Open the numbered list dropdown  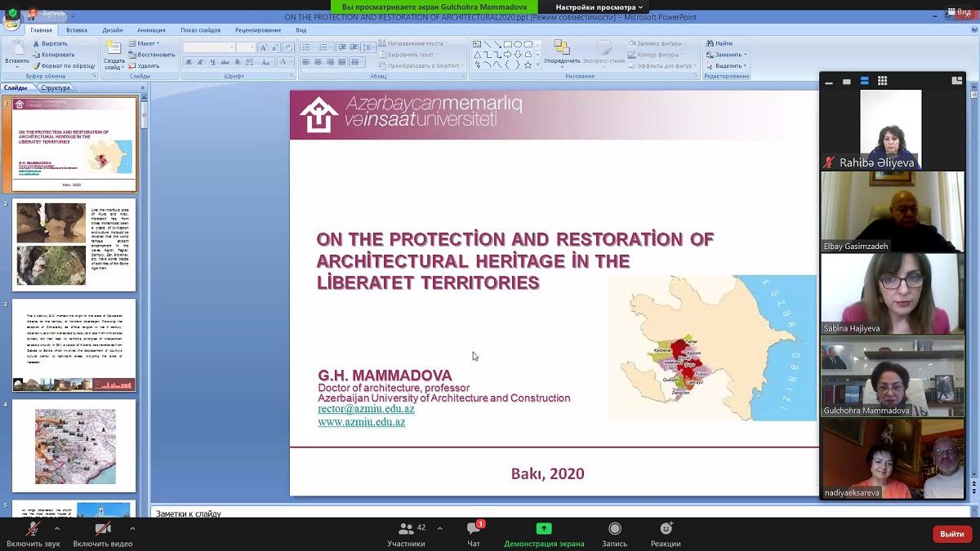pos(325,47)
